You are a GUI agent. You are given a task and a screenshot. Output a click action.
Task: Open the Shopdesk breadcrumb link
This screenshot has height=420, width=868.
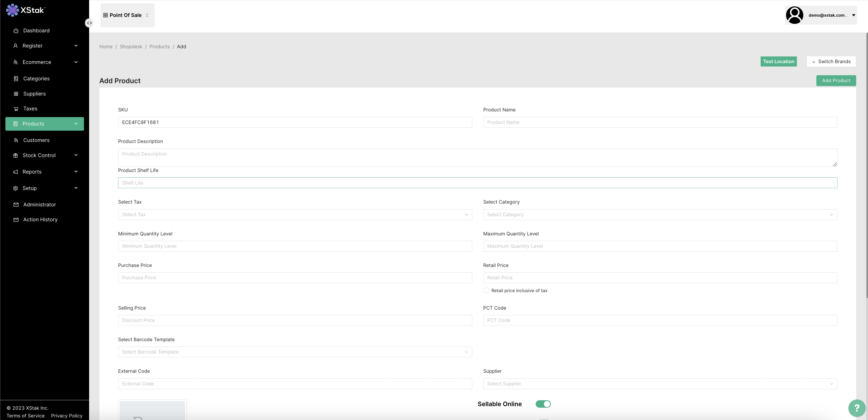click(131, 46)
